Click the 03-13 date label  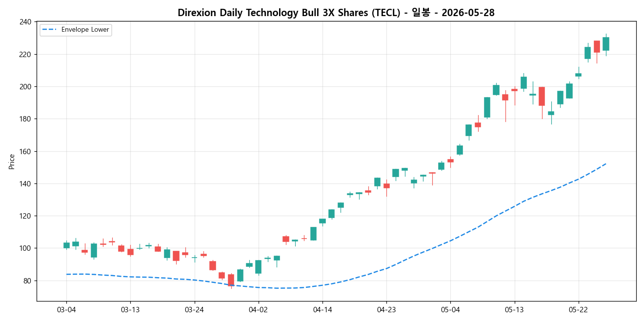coord(130,309)
